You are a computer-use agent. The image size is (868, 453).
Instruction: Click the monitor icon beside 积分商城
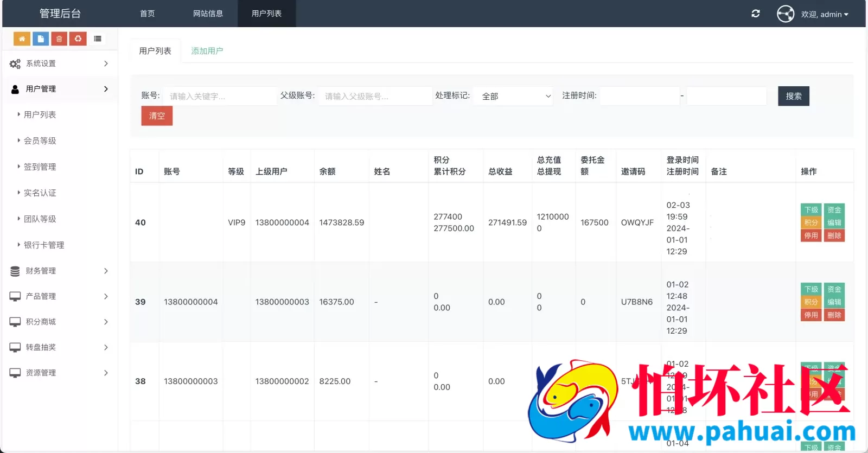(x=15, y=322)
